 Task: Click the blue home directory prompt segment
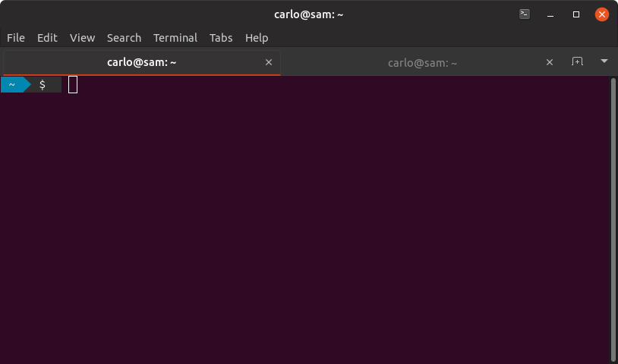tap(15, 85)
